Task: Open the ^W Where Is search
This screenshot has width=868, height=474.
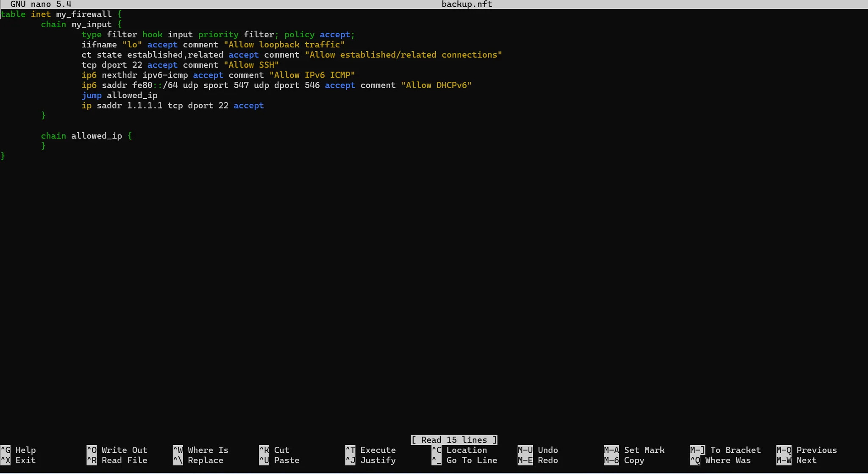Action: 201,450
